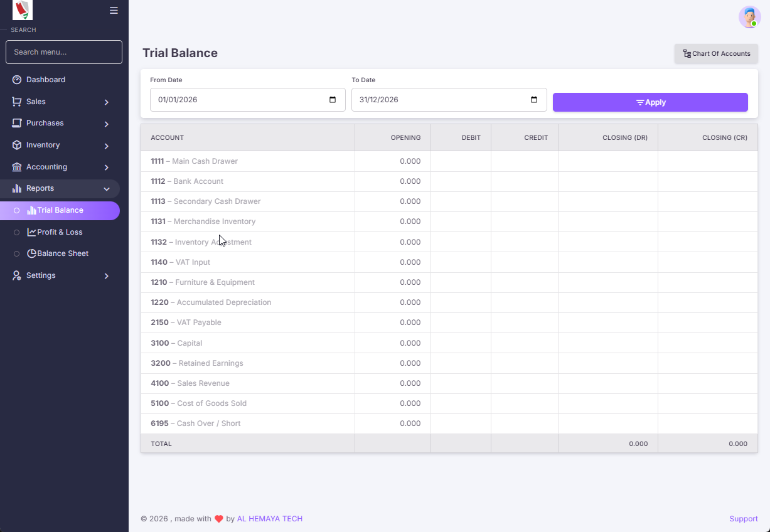The height and width of the screenshot is (532, 770).
Task: Follow the AL HEMAYA TECH link
Action: [x=269, y=519]
